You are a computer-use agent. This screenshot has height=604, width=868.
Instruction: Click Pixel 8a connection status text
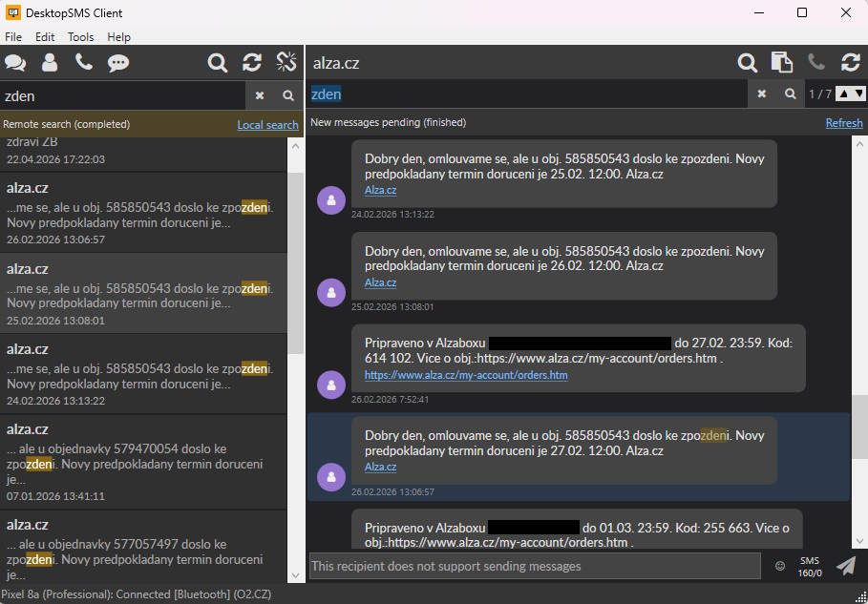pyautogui.click(x=137, y=594)
